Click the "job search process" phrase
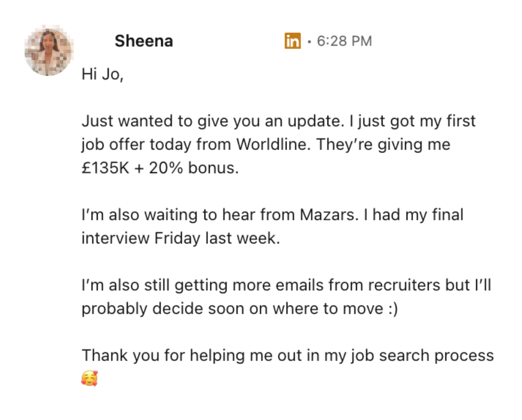The width and height of the screenshot is (522, 420). (424, 355)
